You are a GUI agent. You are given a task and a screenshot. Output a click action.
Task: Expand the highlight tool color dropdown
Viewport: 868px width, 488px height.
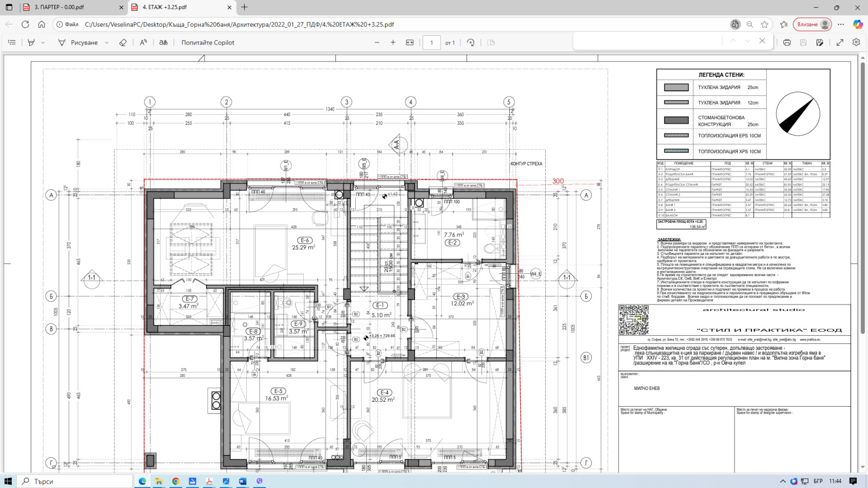click(43, 42)
